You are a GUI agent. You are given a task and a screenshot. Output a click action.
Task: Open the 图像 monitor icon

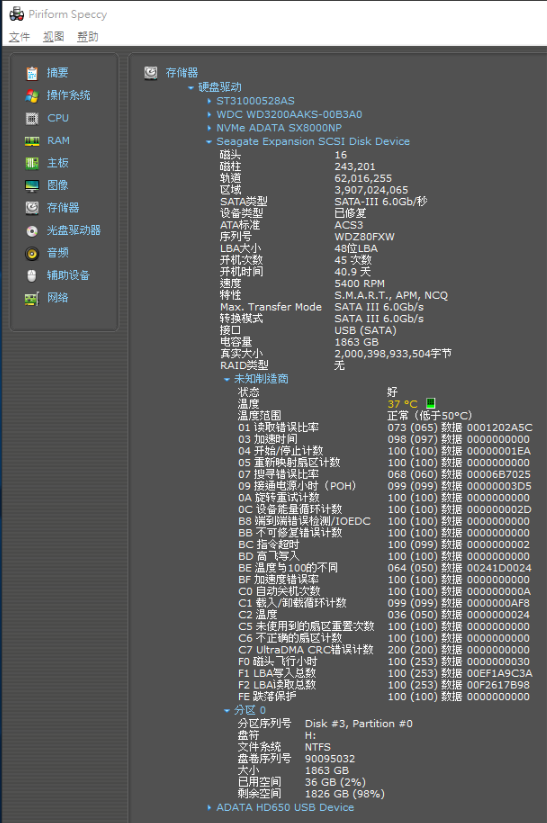click(32, 185)
